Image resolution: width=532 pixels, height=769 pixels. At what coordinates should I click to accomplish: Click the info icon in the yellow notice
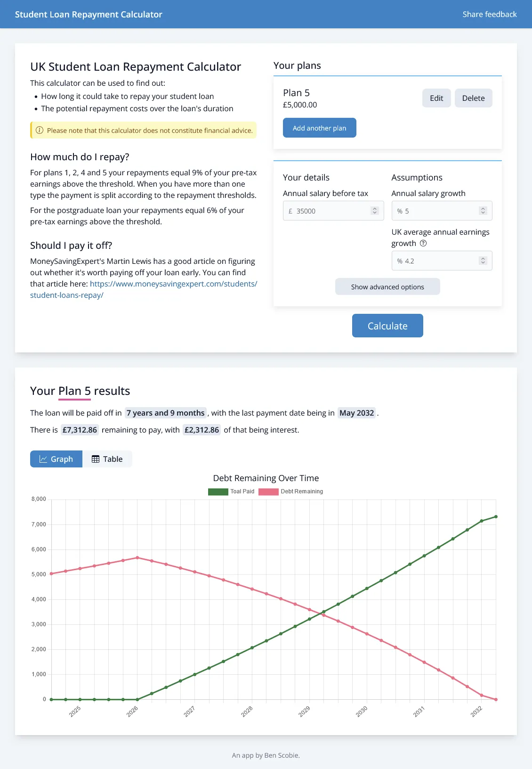pos(40,130)
